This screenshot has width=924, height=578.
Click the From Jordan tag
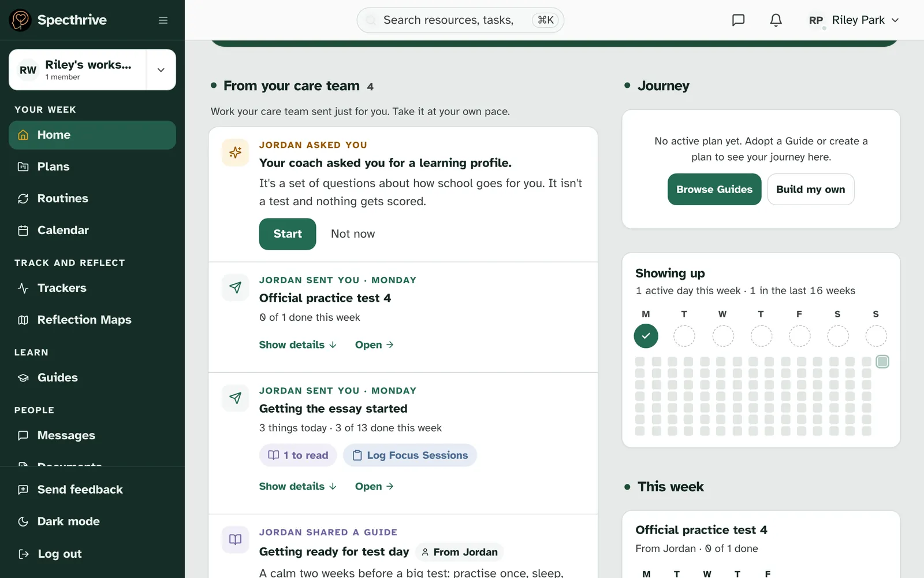pos(459,552)
